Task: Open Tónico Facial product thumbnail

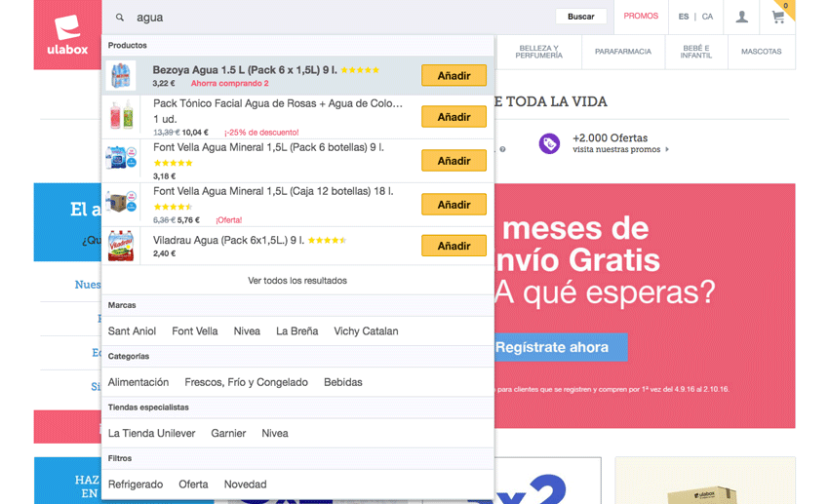Action: [121, 116]
